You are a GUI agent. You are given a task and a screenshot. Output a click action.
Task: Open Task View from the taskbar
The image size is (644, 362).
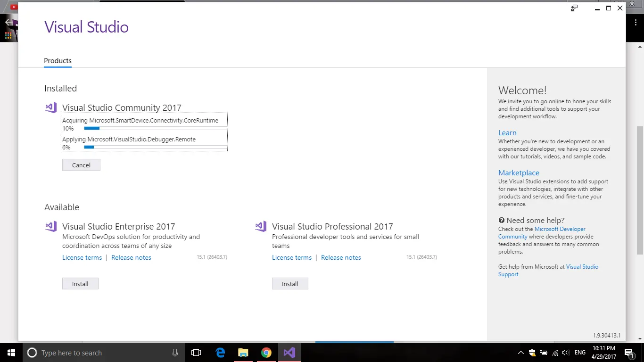[x=196, y=353]
